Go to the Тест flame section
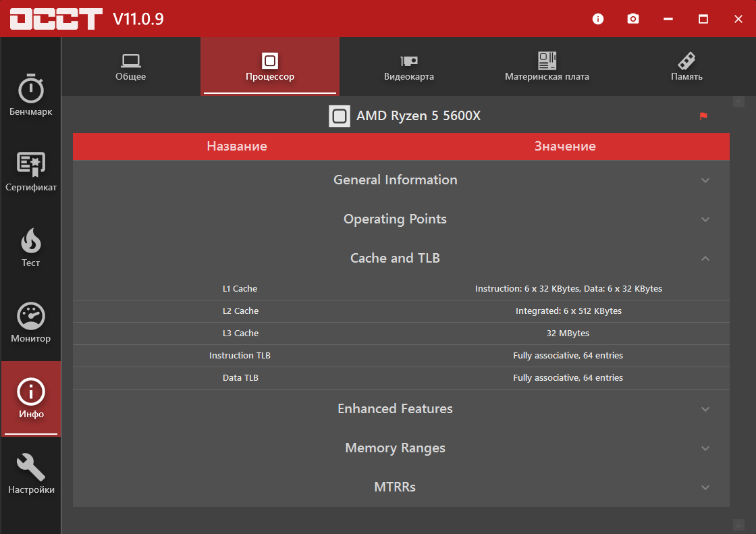This screenshot has height=534, width=756. 30,247
